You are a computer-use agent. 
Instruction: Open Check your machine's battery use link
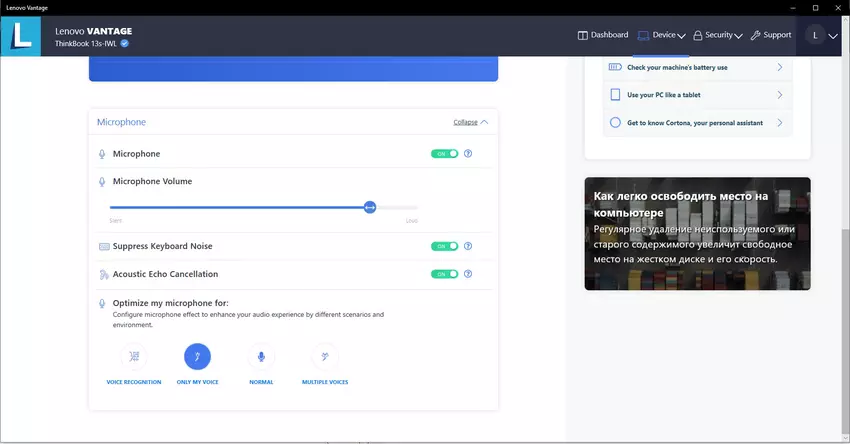697,68
